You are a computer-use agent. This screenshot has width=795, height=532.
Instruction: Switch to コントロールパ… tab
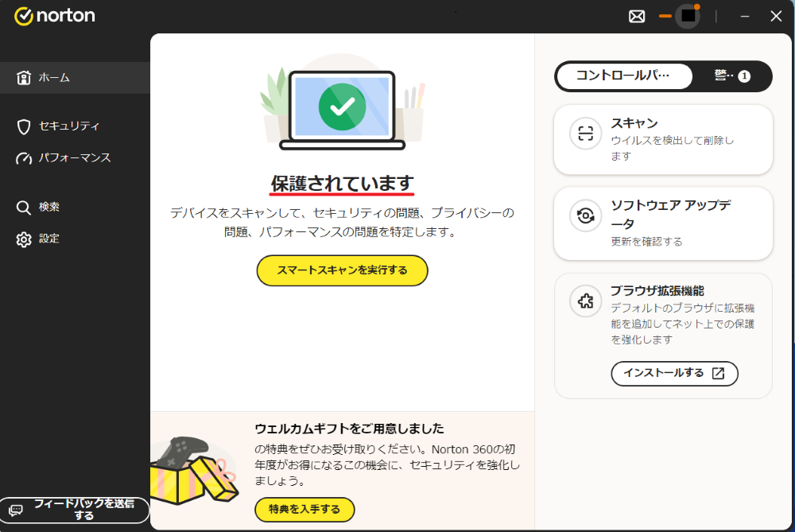point(624,76)
